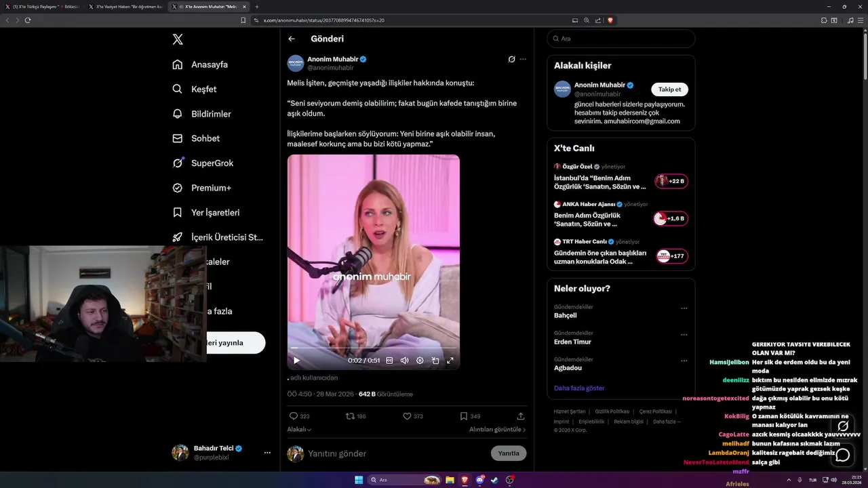
Task: Open the system volume tray icon
Action: coord(834,480)
